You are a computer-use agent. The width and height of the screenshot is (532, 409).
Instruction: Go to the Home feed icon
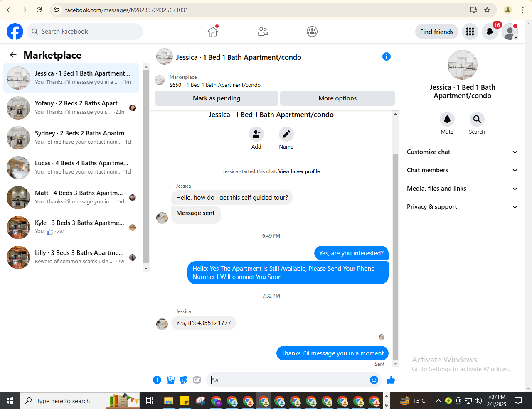tap(213, 32)
